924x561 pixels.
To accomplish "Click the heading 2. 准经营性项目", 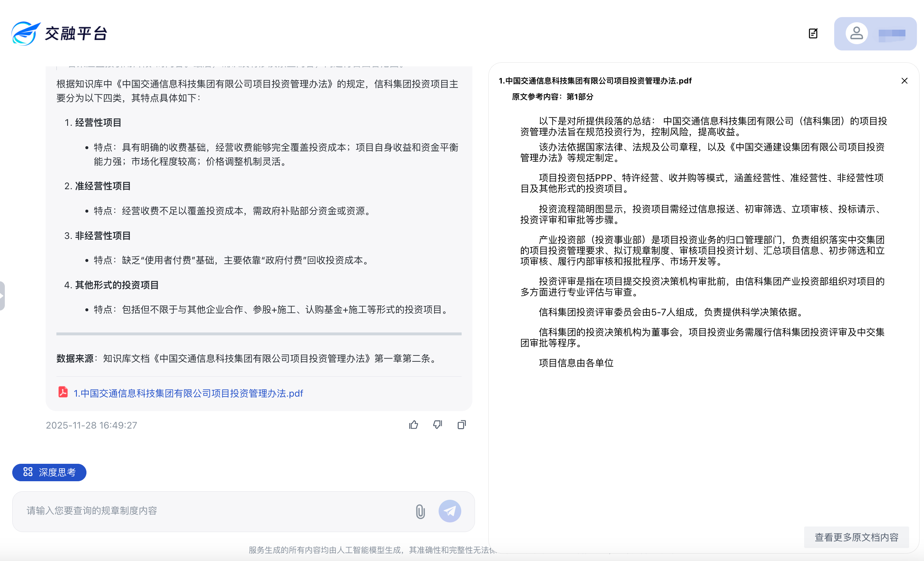I will tap(98, 186).
